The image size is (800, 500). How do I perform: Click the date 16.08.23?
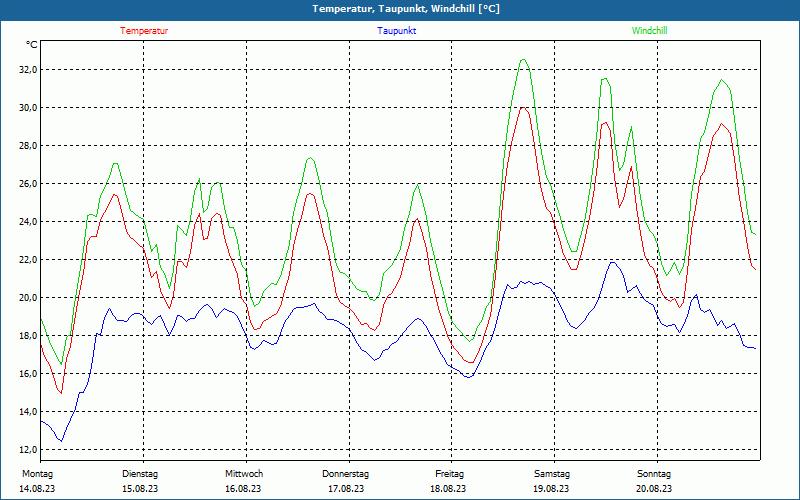(243, 489)
